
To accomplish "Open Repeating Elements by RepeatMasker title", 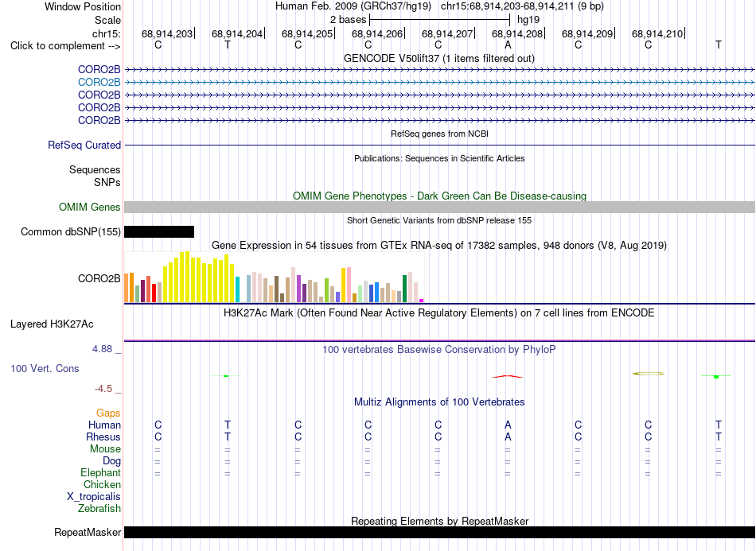I will (439, 521).
